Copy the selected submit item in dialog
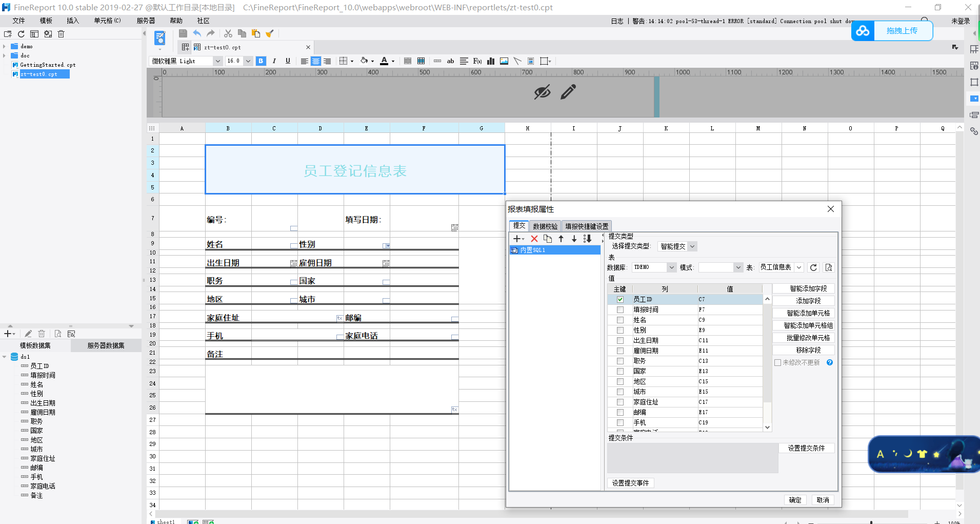Screen dimensions: 980x524 (548, 239)
